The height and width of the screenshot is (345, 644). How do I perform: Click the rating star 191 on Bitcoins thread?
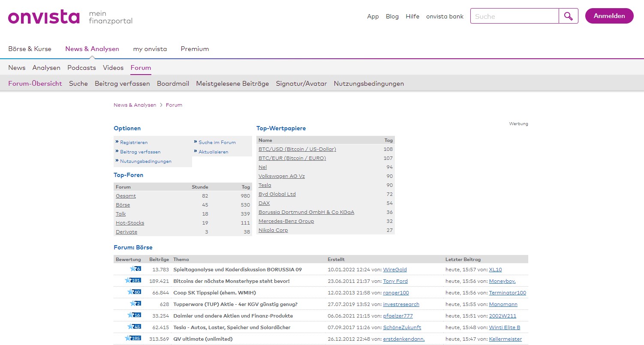point(133,280)
